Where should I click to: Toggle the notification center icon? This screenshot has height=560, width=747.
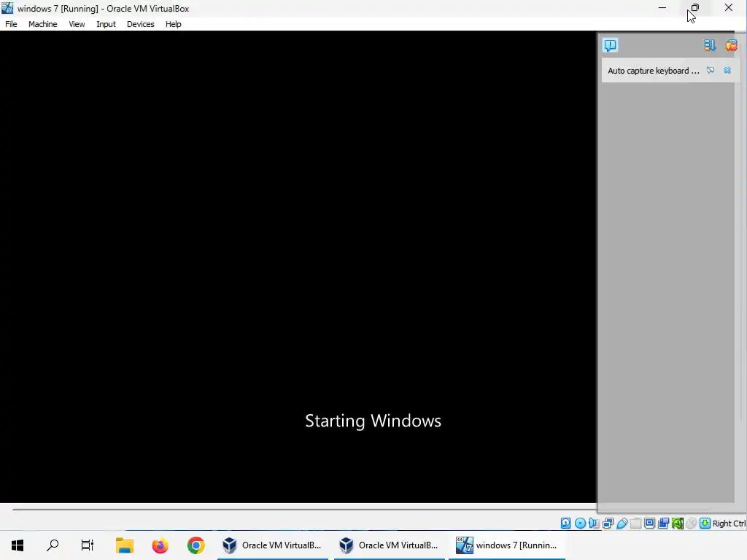611,45
